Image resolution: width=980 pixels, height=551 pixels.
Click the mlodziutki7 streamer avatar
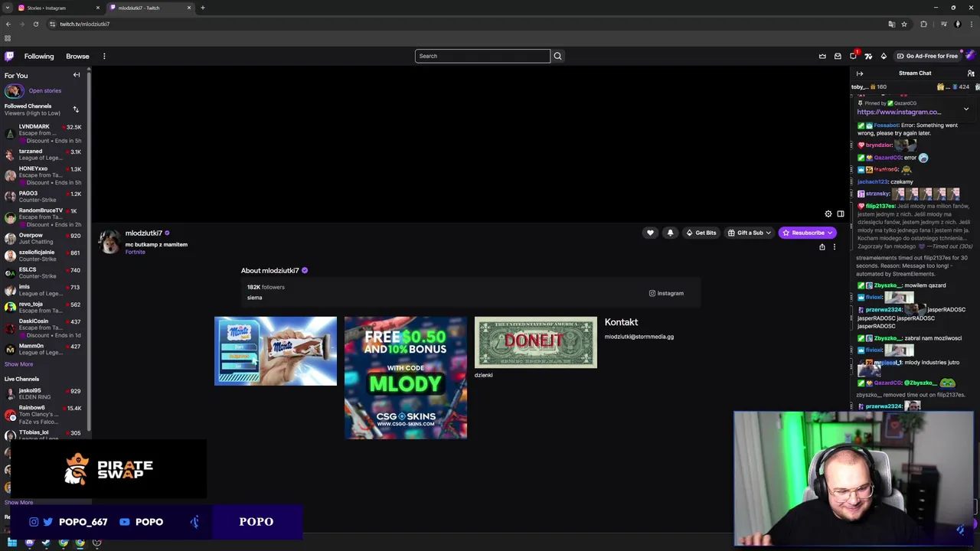click(x=109, y=242)
